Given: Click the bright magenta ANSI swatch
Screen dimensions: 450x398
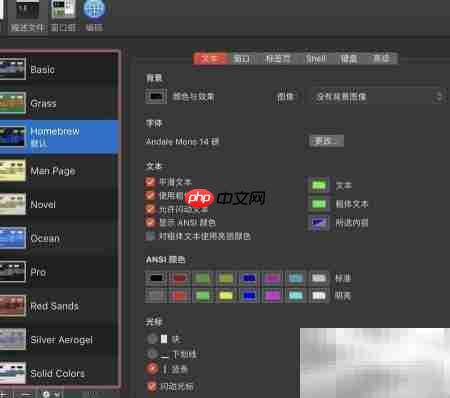Looking at the screenshot, I should 272,296.
